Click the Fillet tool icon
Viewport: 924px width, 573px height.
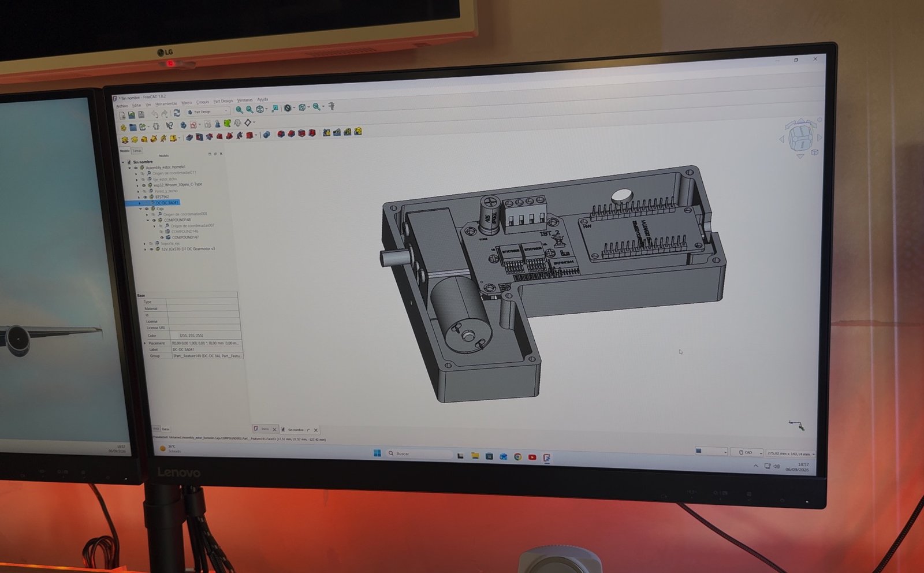[x=281, y=134]
